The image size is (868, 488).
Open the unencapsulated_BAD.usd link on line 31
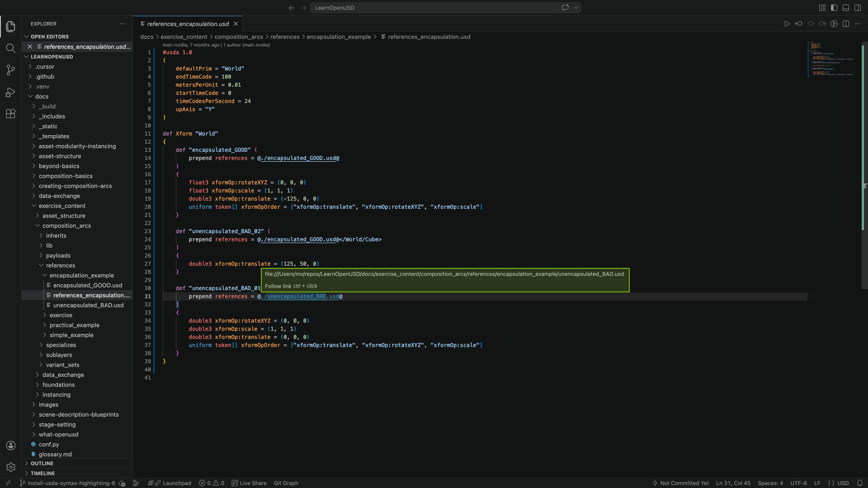click(300, 296)
